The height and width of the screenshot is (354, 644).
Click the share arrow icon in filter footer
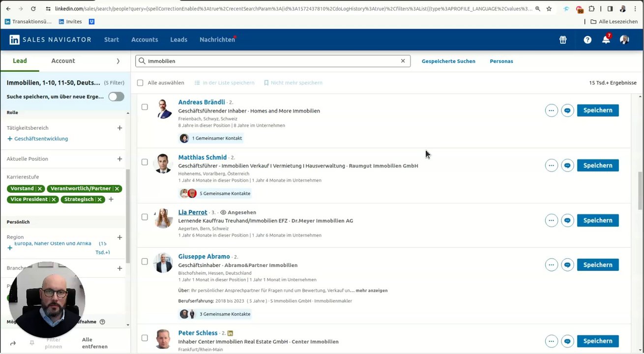[x=13, y=343]
